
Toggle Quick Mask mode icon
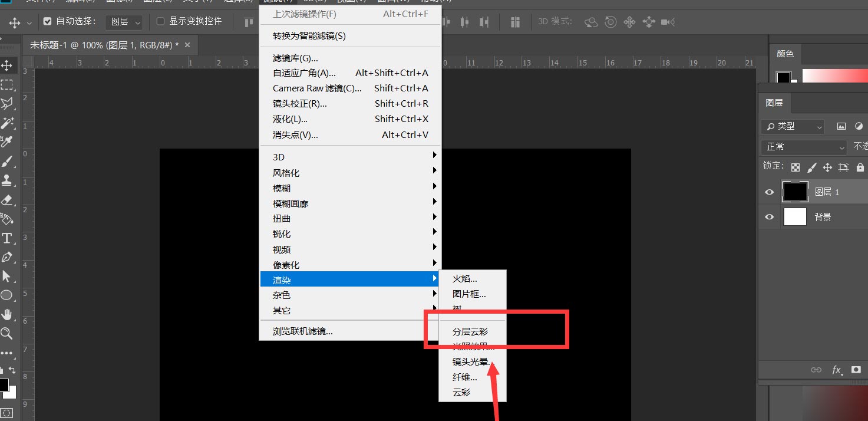tap(7, 412)
